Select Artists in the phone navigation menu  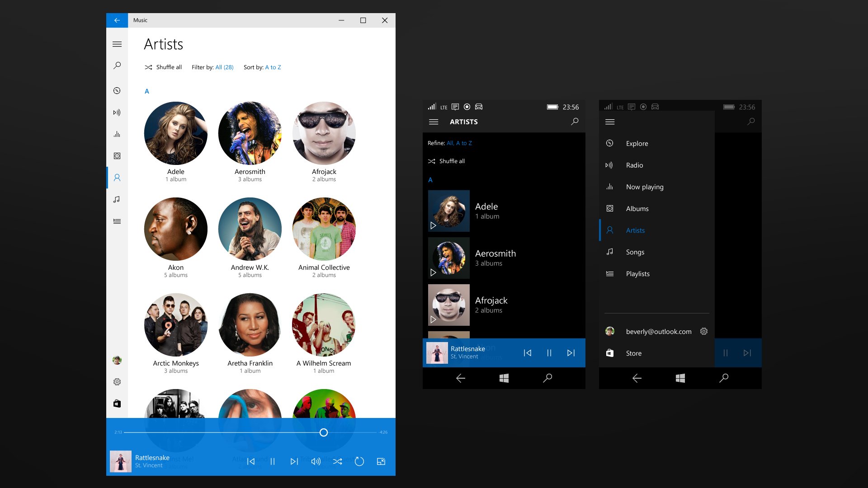pyautogui.click(x=635, y=230)
